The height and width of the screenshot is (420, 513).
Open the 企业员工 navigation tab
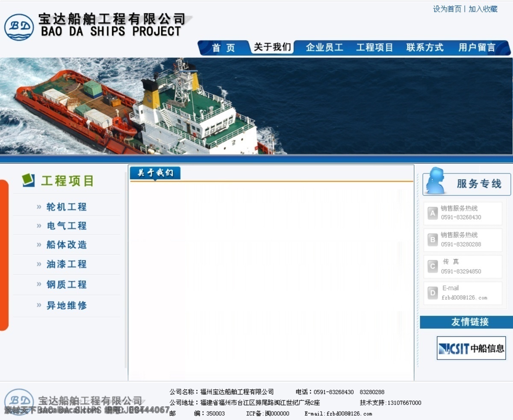[324, 47]
